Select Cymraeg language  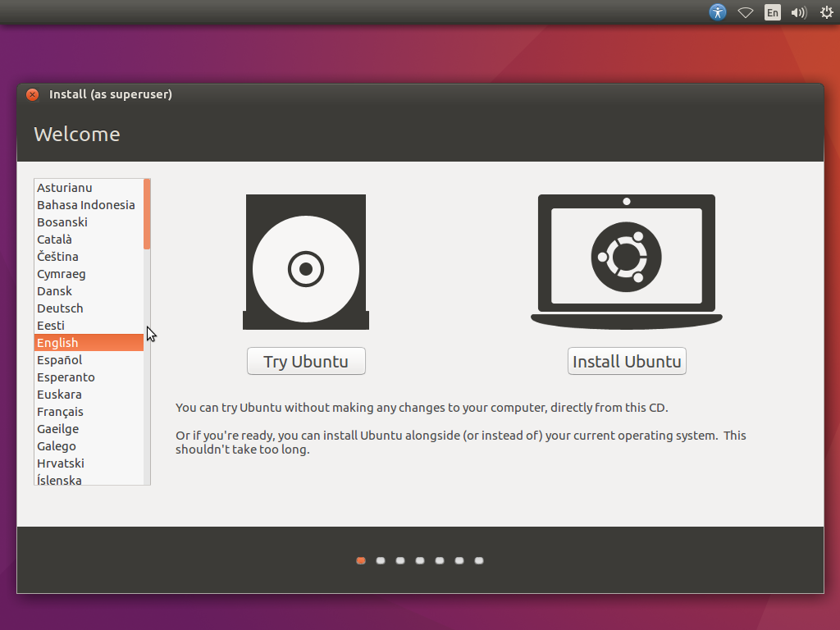click(x=89, y=274)
